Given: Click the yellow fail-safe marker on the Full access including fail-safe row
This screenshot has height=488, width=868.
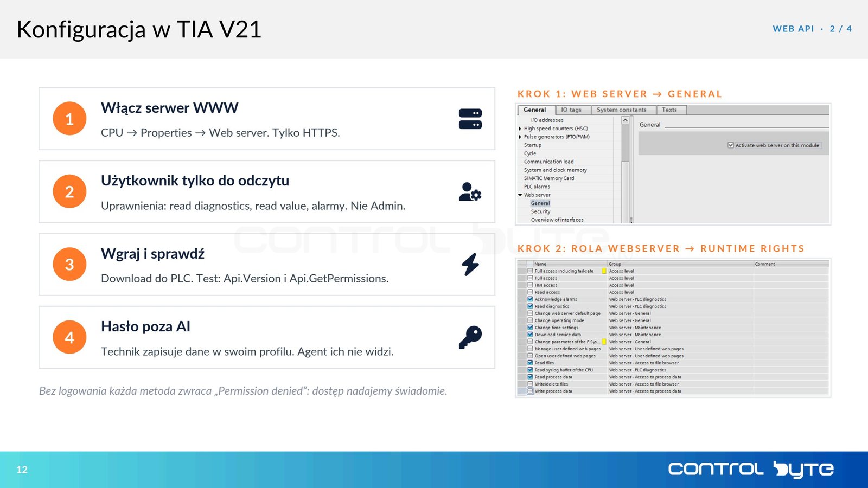Looking at the screenshot, I should tap(604, 271).
